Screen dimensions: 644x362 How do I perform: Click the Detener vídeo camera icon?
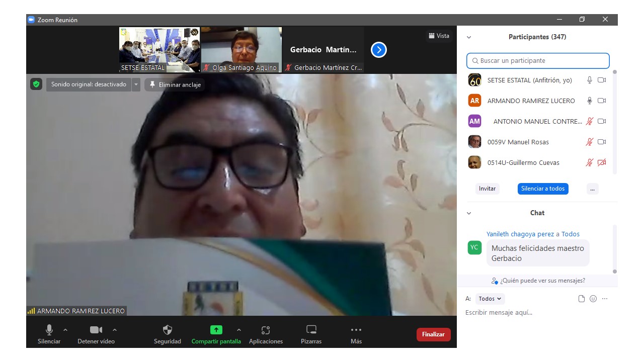[x=96, y=330]
